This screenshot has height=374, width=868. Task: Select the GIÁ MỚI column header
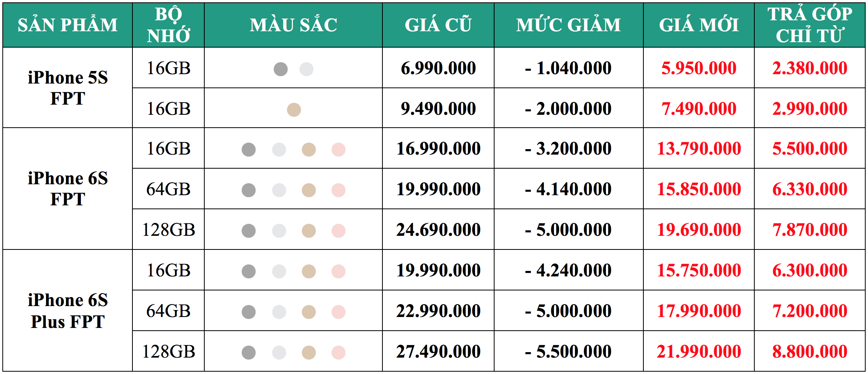(x=698, y=25)
